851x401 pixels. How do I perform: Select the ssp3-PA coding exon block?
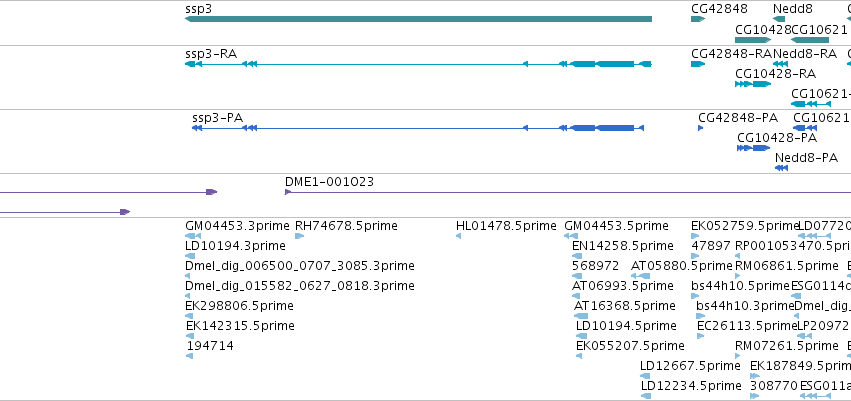[615, 128]
